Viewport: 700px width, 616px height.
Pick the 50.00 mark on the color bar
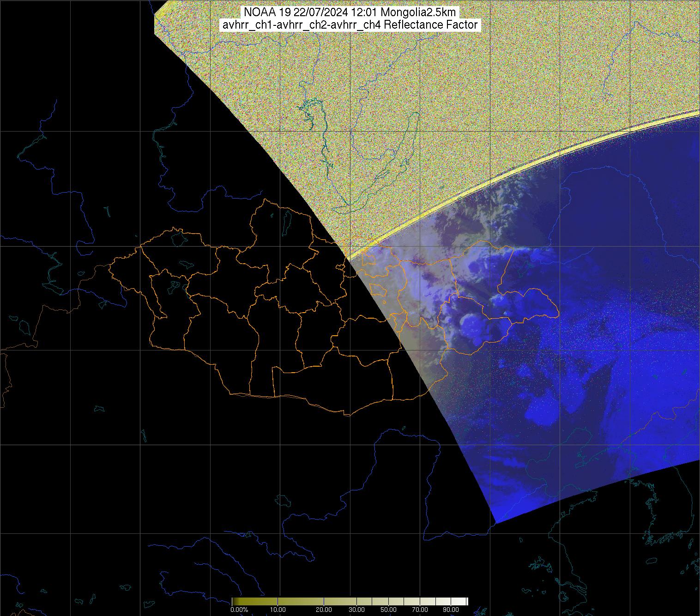(388, 610)
